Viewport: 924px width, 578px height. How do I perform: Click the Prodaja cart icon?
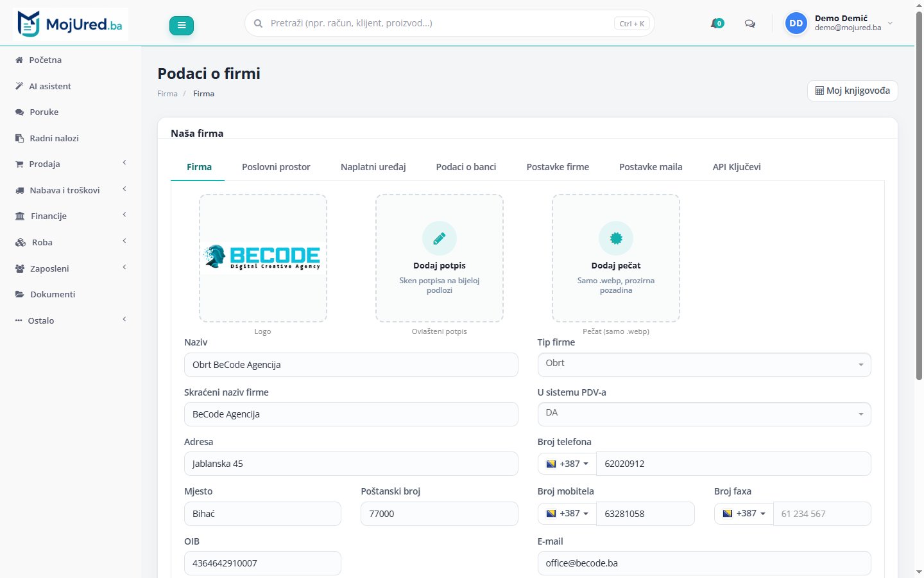19,164
